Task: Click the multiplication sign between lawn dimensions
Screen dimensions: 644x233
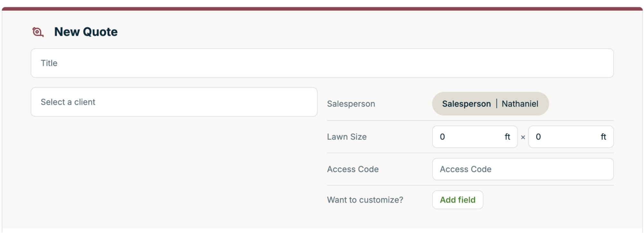Action: [x=523, y=137]
